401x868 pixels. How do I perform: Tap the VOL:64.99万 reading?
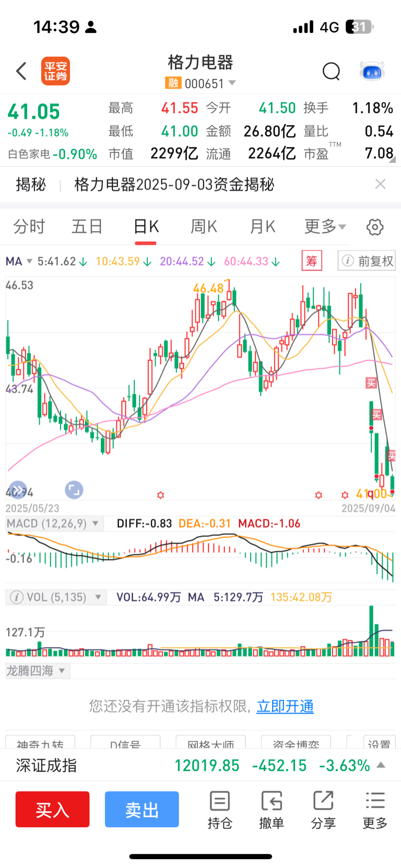pos(148,597)
